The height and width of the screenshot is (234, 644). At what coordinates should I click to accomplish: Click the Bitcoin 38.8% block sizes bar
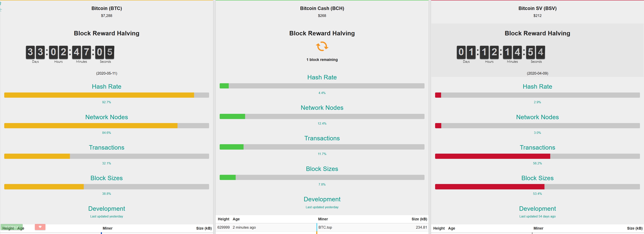point(106,187)
